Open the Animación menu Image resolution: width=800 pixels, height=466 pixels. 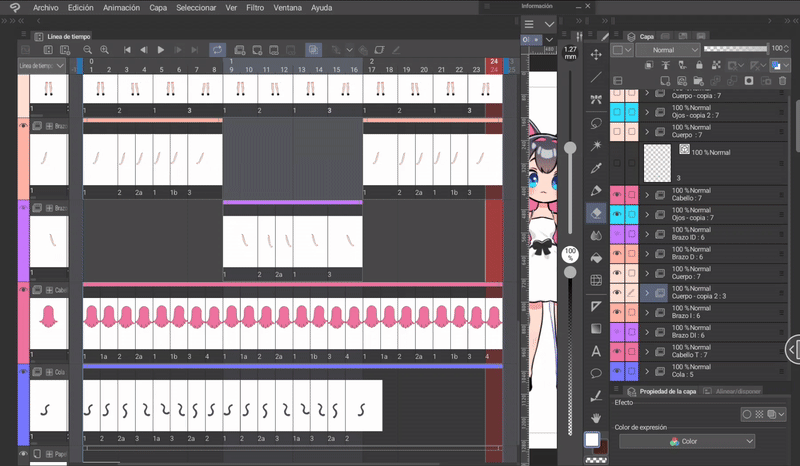121,8
